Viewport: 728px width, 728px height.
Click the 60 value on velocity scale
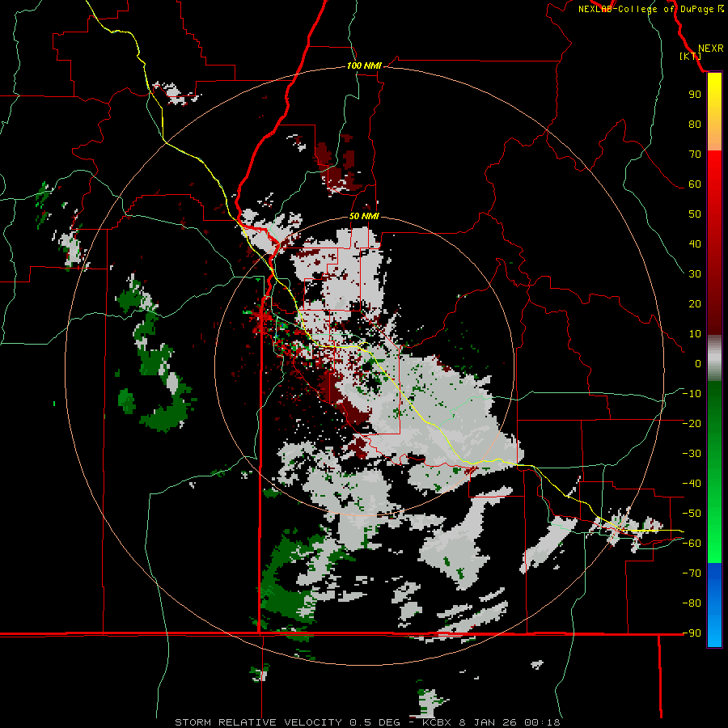point(695,184)
